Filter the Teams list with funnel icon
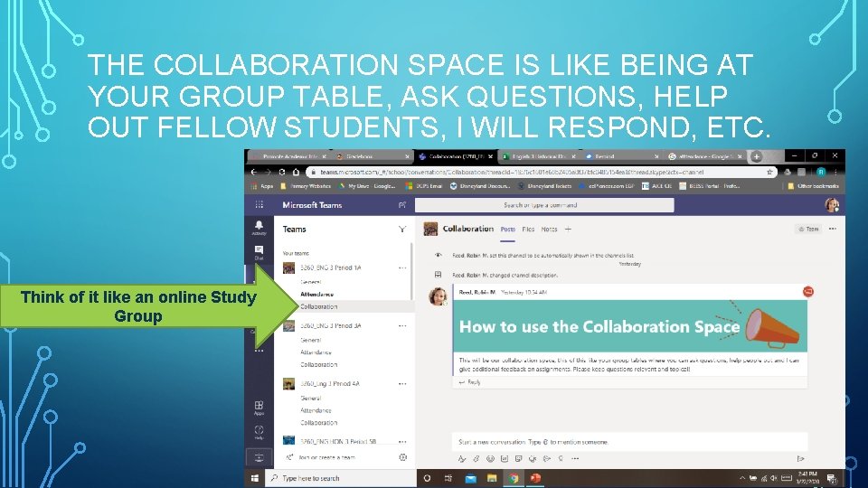The image size is (868, 488). (402, 229)
